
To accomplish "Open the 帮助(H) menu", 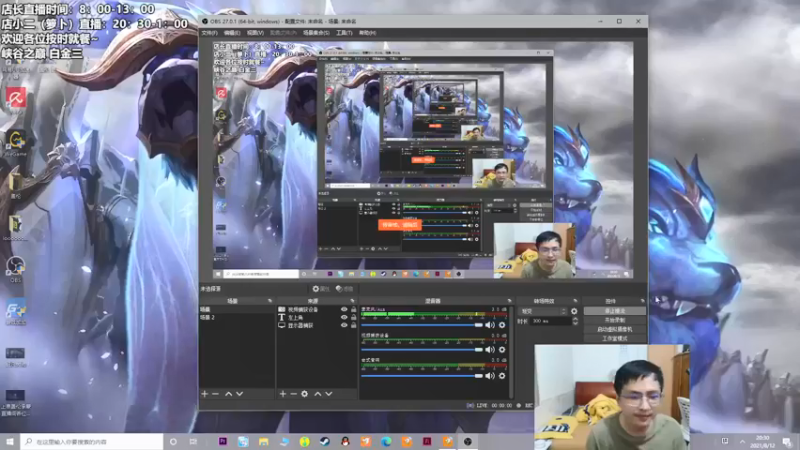I will pos(367,33).
